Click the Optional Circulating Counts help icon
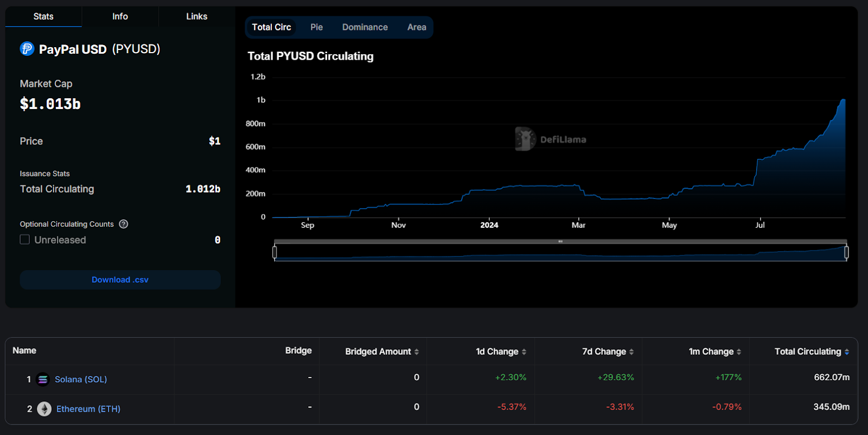The image size is (868, 435). tap(124, 224)
